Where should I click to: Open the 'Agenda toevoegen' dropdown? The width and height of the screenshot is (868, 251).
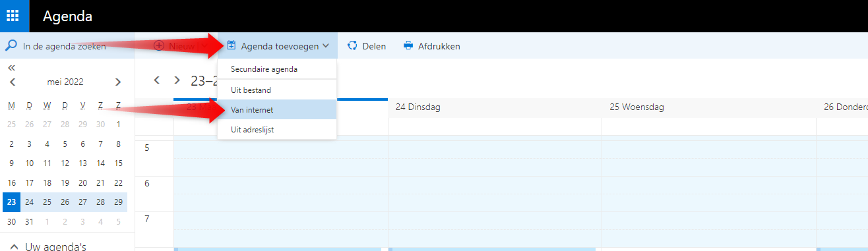278,46
